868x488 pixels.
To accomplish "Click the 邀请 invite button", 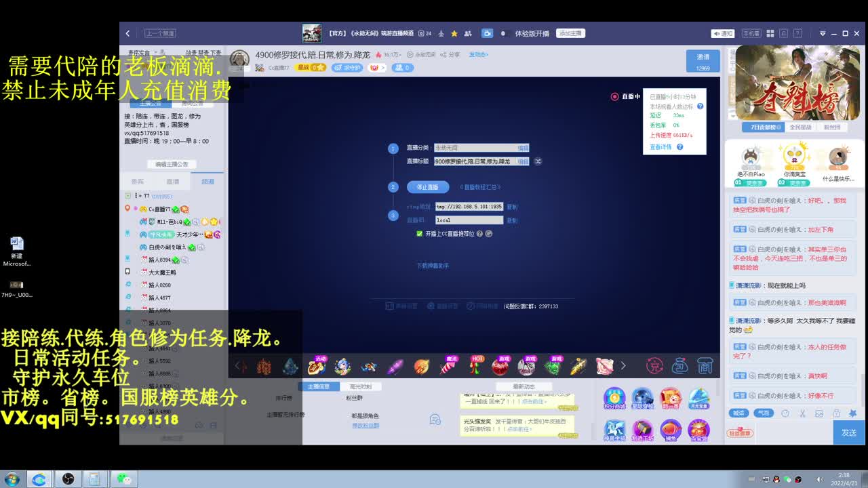I will click(x=703, y=62).
